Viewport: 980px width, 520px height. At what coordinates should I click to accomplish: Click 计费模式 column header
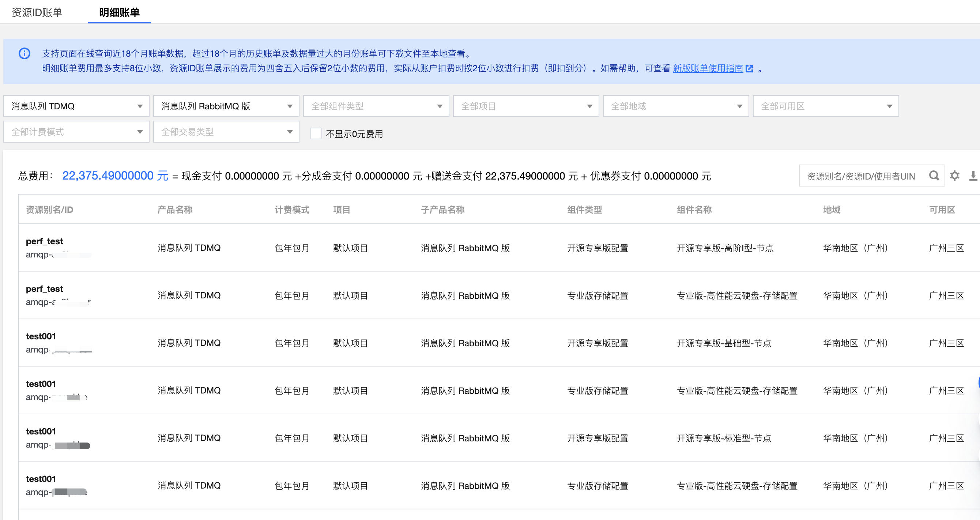(292, 210)
